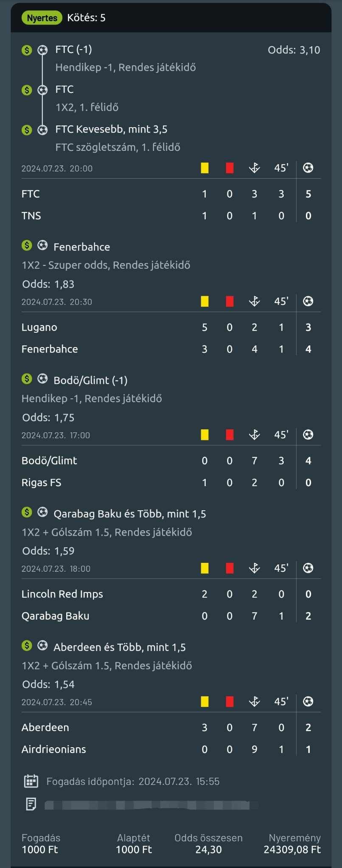This screenshot has width=342, height=868.
Task: Click soccer ball icon next to Bodö/Glimt (-1)
Action: point(42,378)
